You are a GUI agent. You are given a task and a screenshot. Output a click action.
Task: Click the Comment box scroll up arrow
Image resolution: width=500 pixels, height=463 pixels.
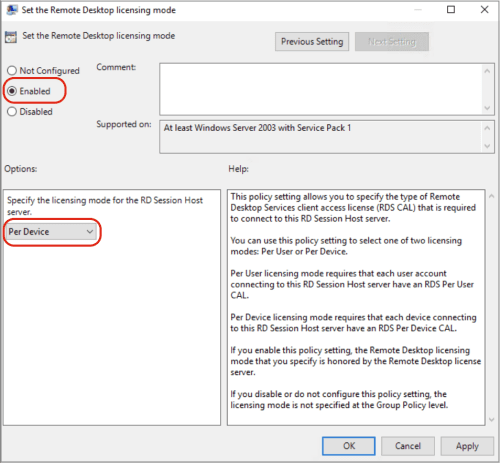pos(487,71)
